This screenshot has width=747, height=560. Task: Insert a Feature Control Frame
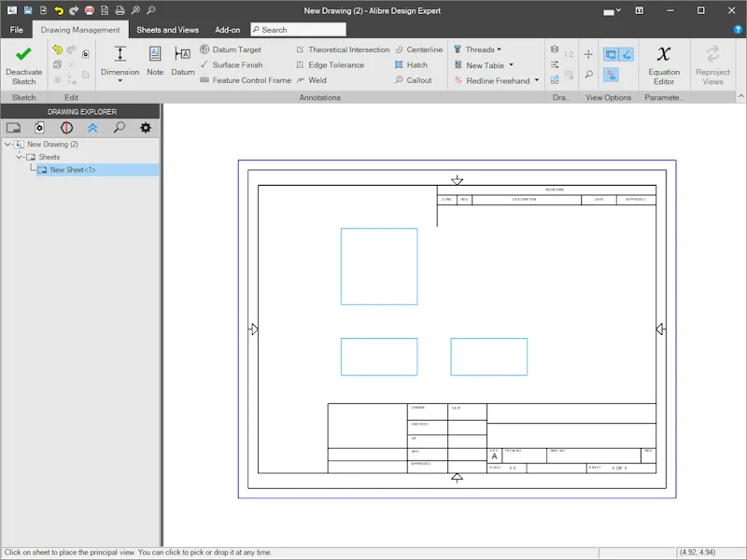pyautogui.click(x=246, y=80)
